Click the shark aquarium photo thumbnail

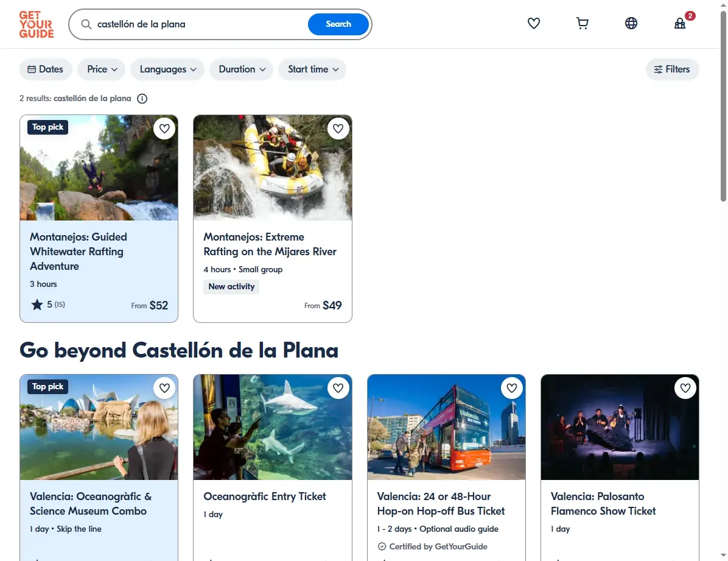tap(273, 427)
